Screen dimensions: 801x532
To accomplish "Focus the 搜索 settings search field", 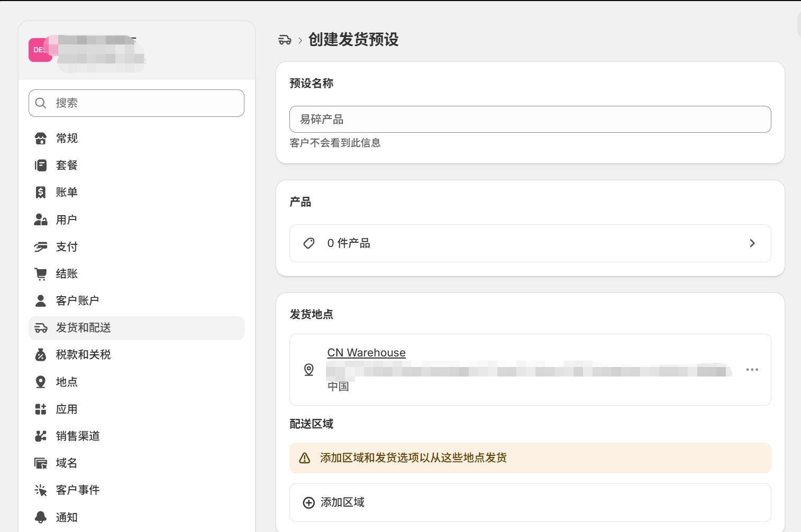I will coord(136,103).
